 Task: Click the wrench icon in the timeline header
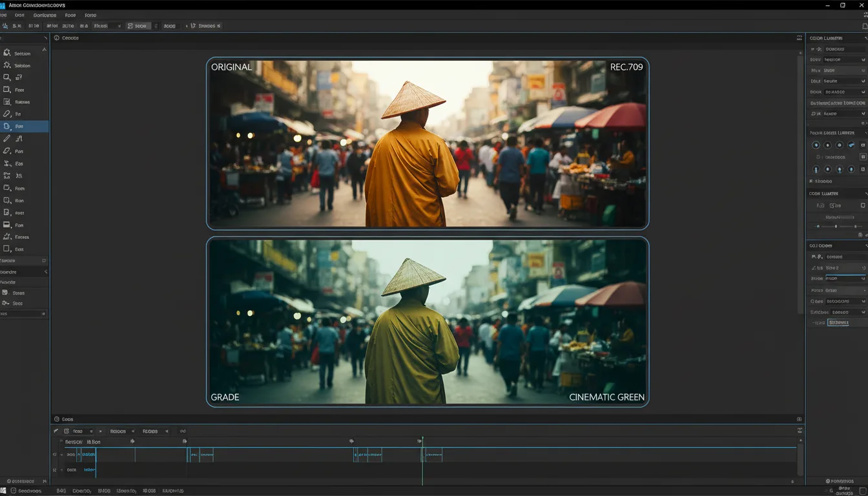(56, 431)
